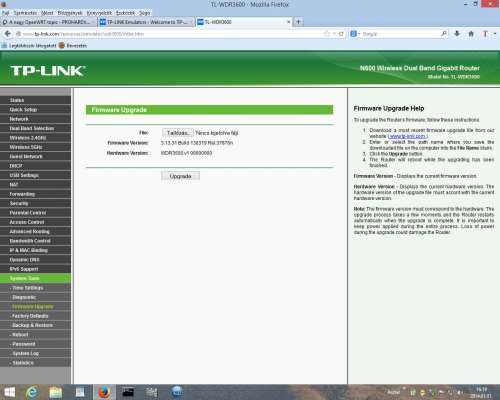Open Access Control in the sidebar
The width and height of the screenshot is (500, 400).
pos(35,222)
